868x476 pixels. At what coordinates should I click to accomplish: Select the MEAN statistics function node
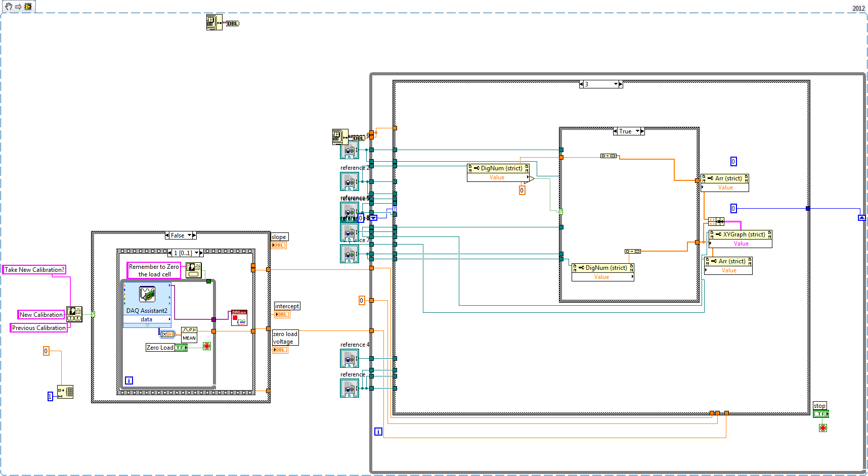point(189,335)
